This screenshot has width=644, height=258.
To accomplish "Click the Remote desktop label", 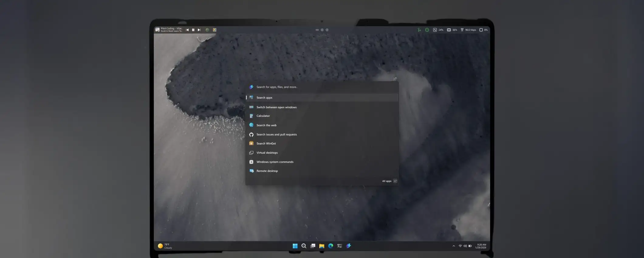I will tap(267, 171).
